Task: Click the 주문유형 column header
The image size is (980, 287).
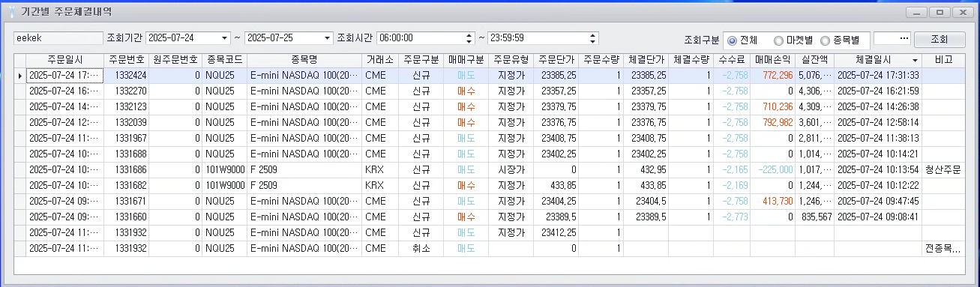Action: coord(511,60)
